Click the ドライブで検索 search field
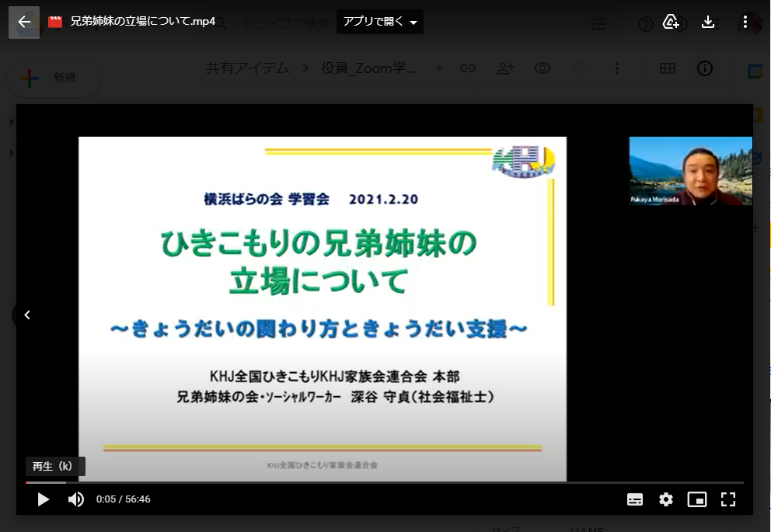Screen dimensions: 771x532 (x=286, y=23)
